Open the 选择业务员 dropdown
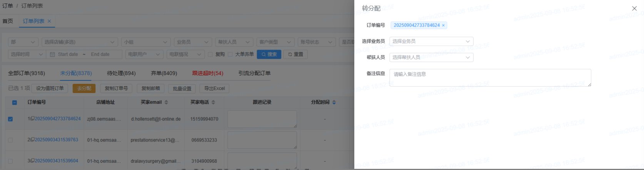 pos(431,41)
